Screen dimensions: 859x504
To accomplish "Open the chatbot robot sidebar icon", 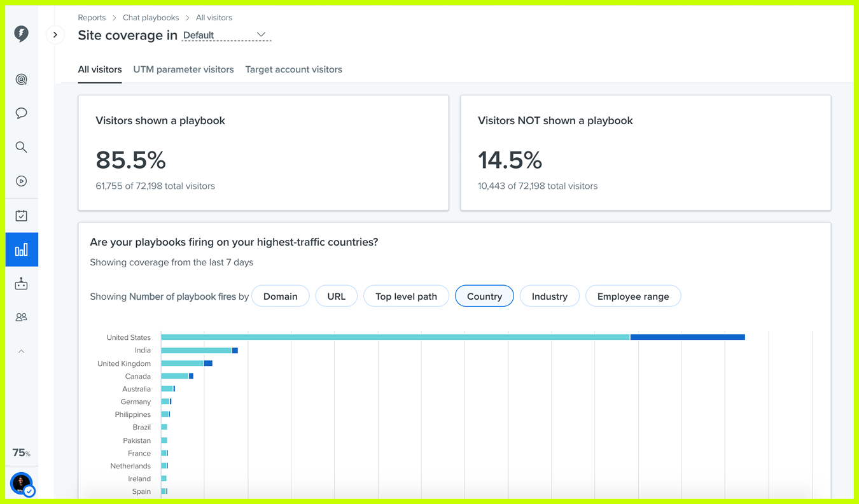I will tap(21, 284).
